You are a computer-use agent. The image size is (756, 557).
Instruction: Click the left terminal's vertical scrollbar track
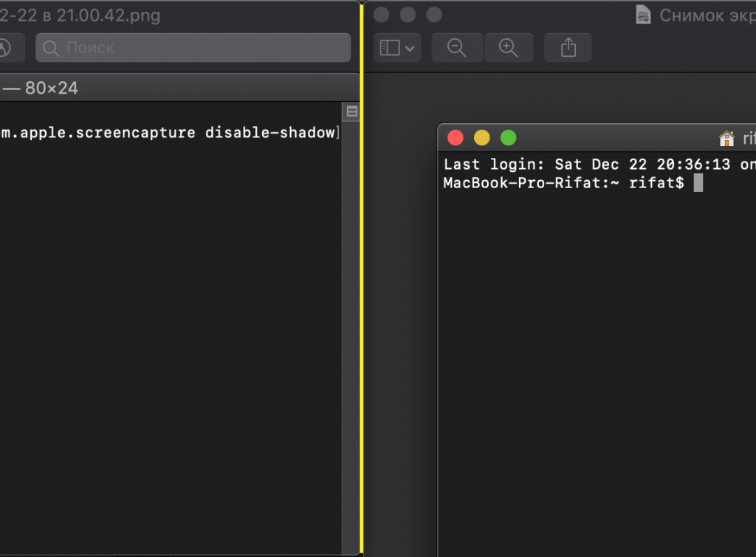(x=352, y=332)
